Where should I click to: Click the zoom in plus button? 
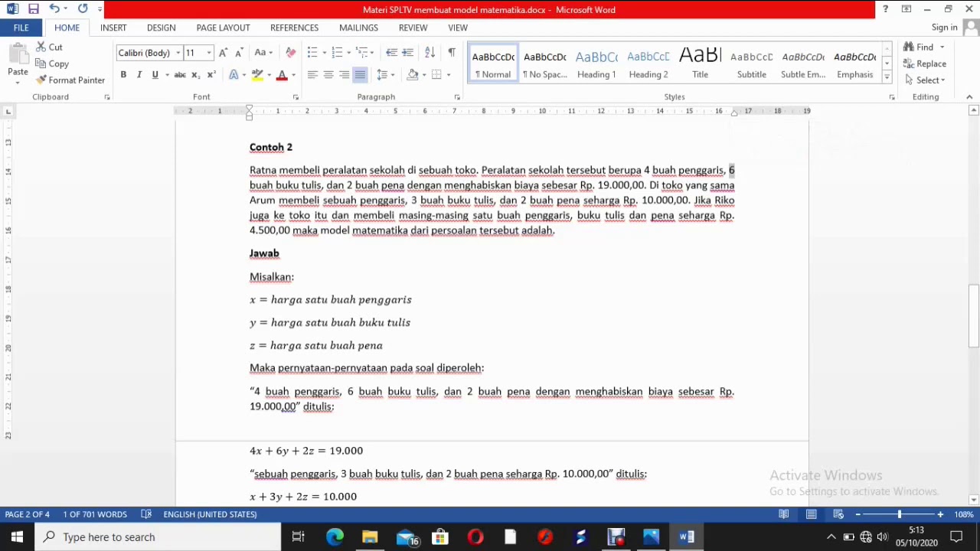940,514
